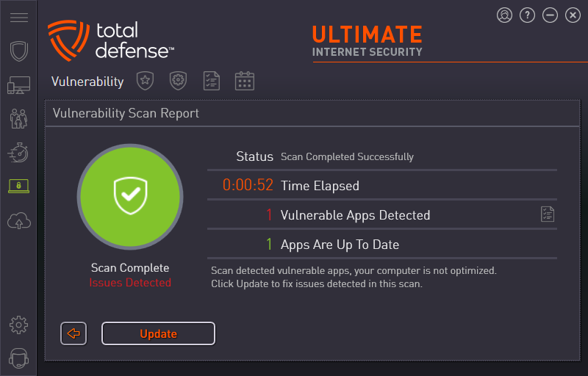Open the Security shield section in the sidebar
This screenshot has width=588, height=376.
pyautogui.click(x=19, y=51)
